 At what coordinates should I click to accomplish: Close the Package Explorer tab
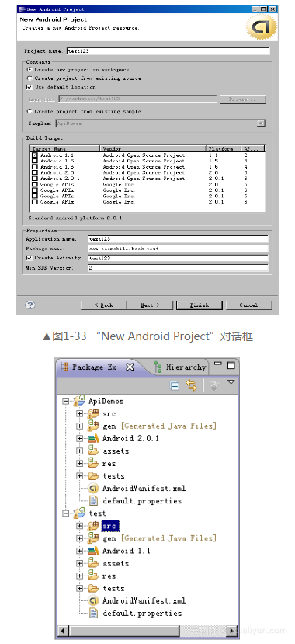(130, 367)
